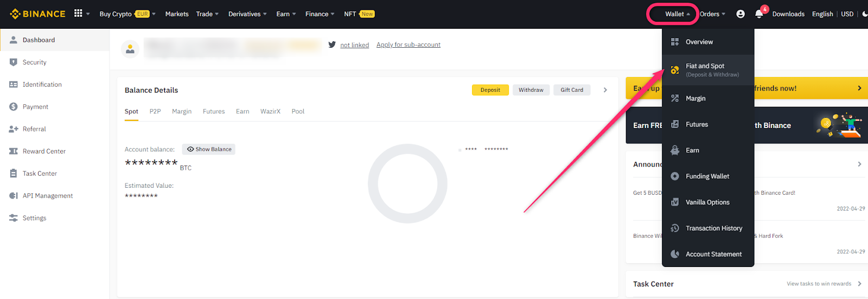
Task: Click the Reward Center ticket icon
Action: 14,151
